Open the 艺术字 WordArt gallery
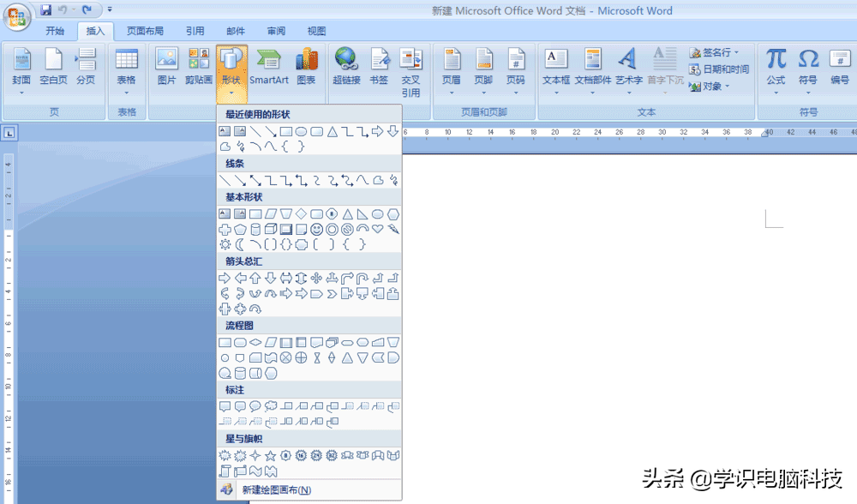 click(628, 72)
